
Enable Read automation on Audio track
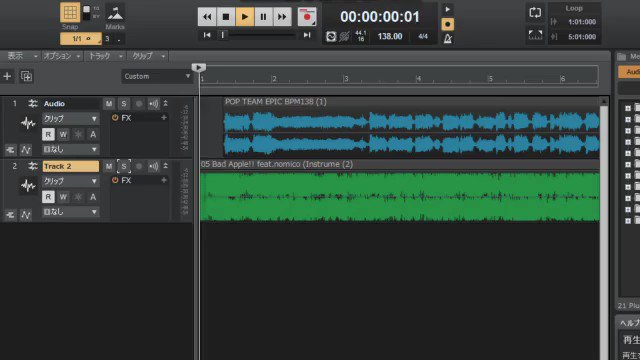point(48,134)
